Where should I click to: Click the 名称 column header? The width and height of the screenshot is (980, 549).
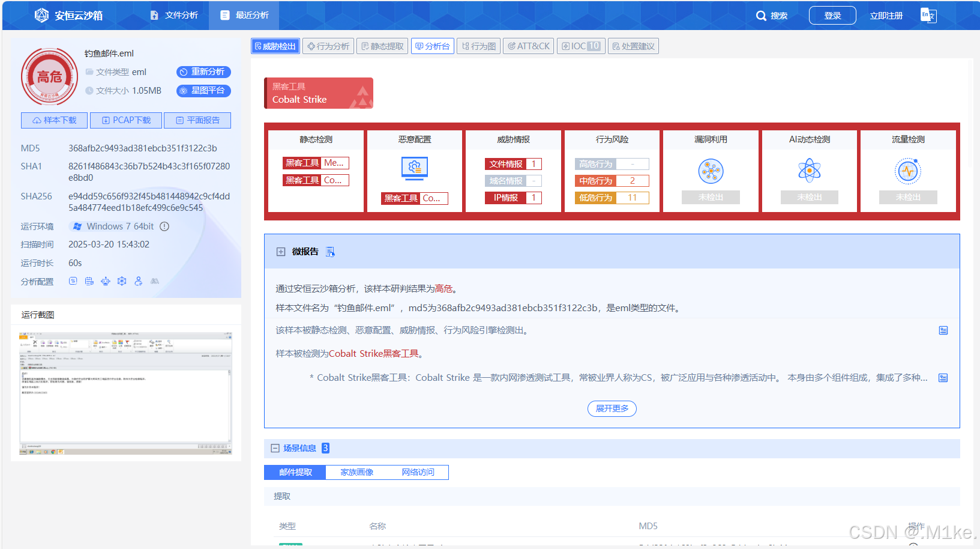tap(377, 526)
